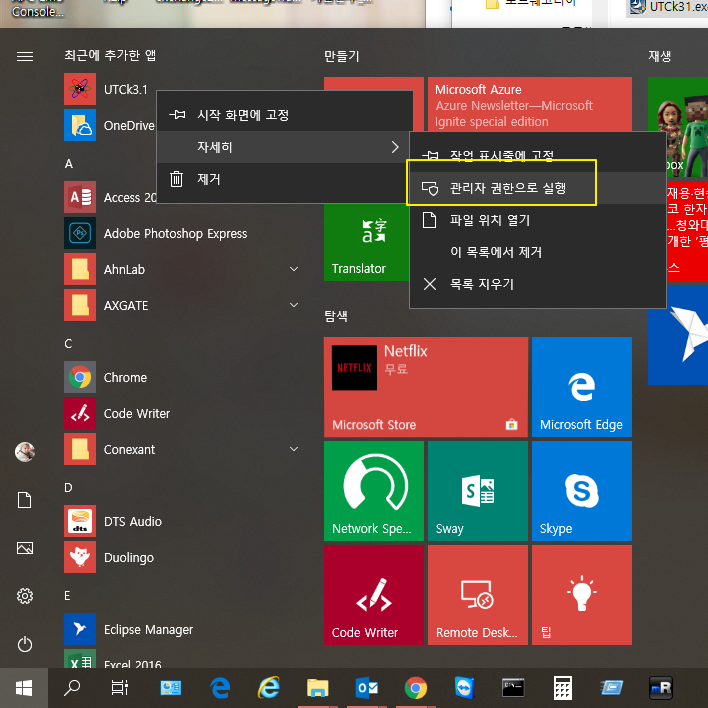Open the Code Writer tile

pyautogui.click(x=374, y=595)
